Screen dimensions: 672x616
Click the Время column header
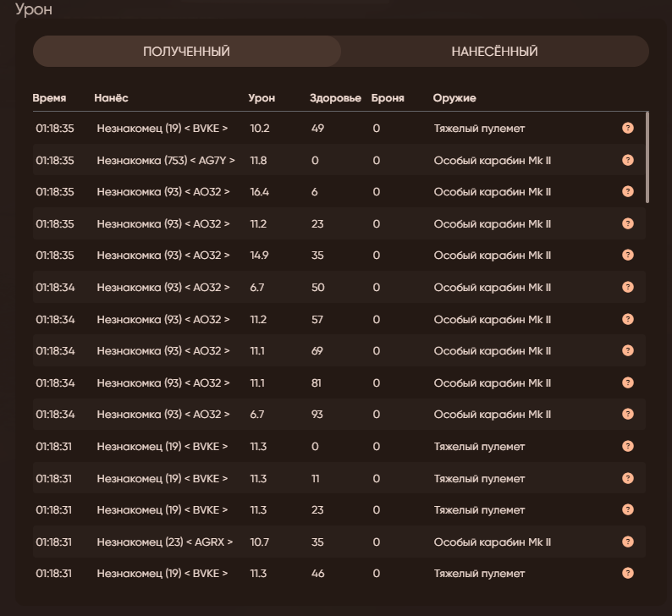pyautogui.click(x=49, y=98)
